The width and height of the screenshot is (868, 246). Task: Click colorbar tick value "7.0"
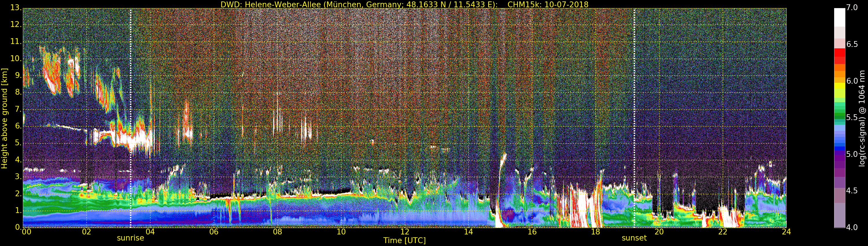point(852,8)
